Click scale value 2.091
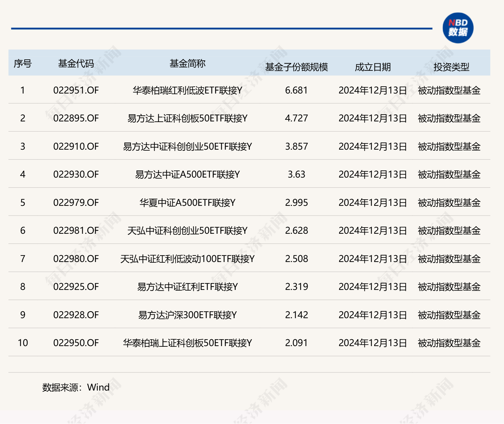Viewport: 504px width, 424px height. coord(296,343)
